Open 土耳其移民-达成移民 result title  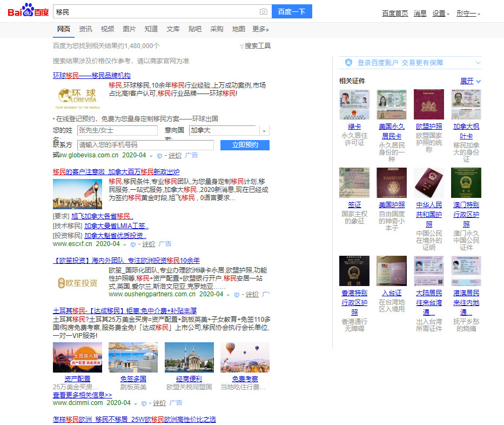125,311
